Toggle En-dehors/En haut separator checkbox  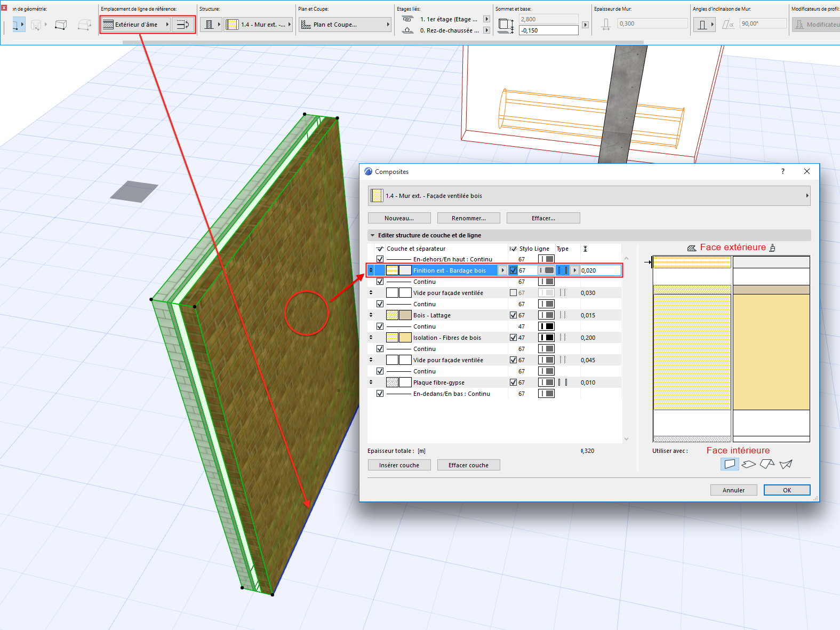pyautogui.click(x=380, y=259)
